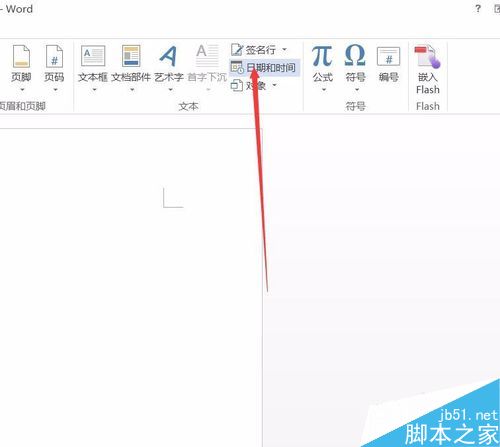
Task: Click the Object (对象) icon
Action: point(236,86)
